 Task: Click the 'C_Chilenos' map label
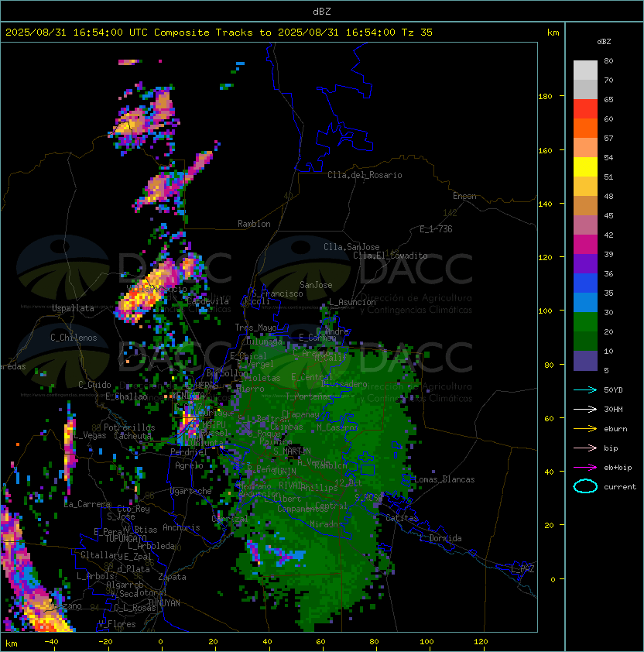[74, 338]
